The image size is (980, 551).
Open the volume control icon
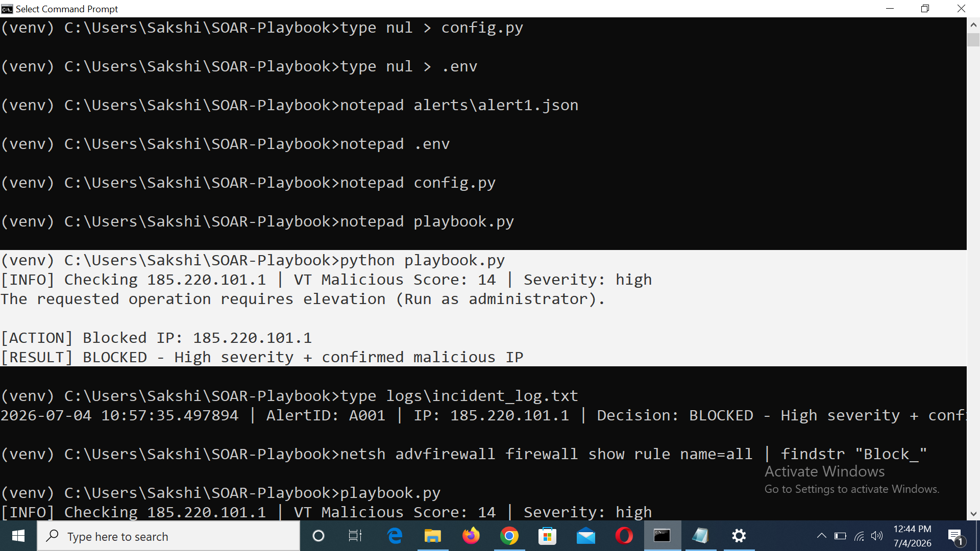(x=877, y=536)
